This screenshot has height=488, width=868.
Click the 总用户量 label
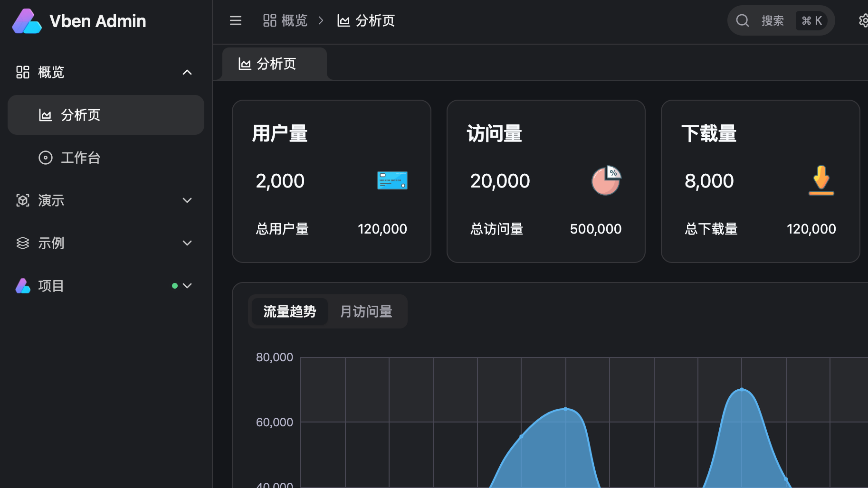[282, 229]
